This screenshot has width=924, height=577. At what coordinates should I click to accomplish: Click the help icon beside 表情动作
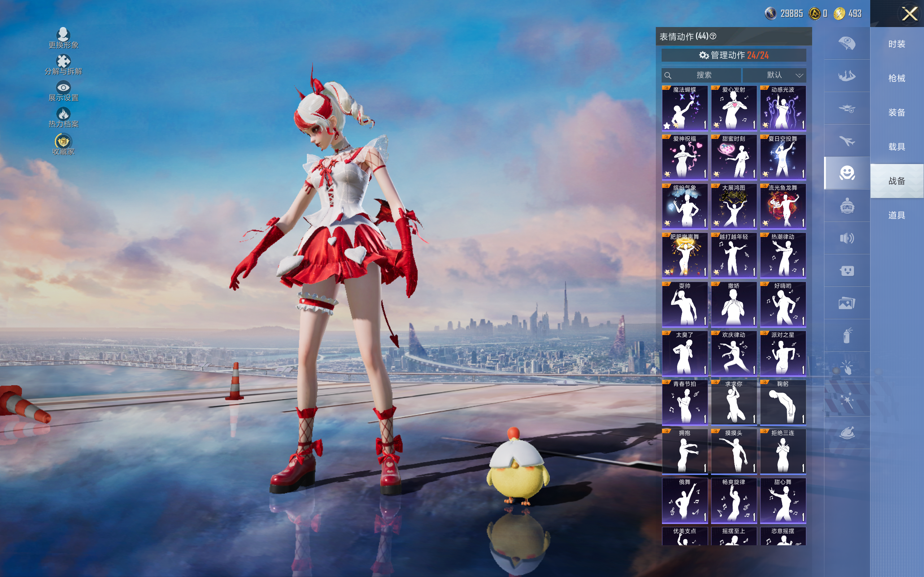pos(713,36)
